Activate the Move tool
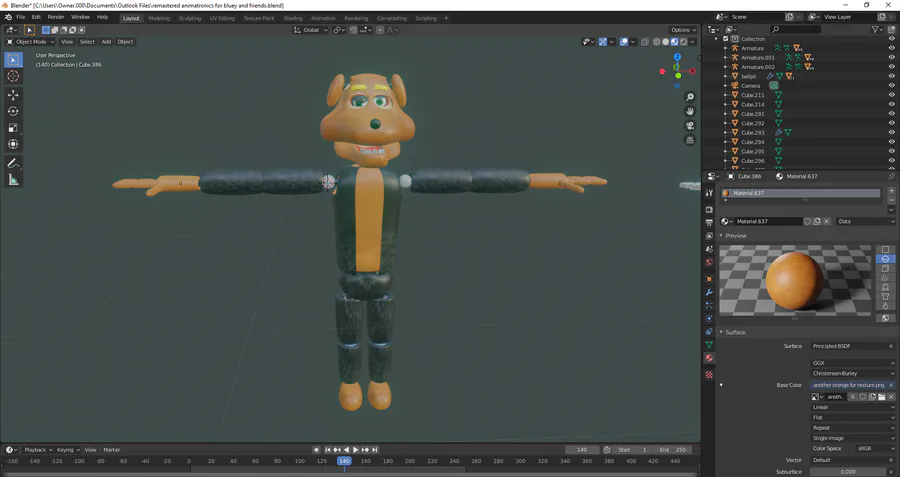This screenshot has width=900, height=477. pyautogui.click(x=13, y=95)
